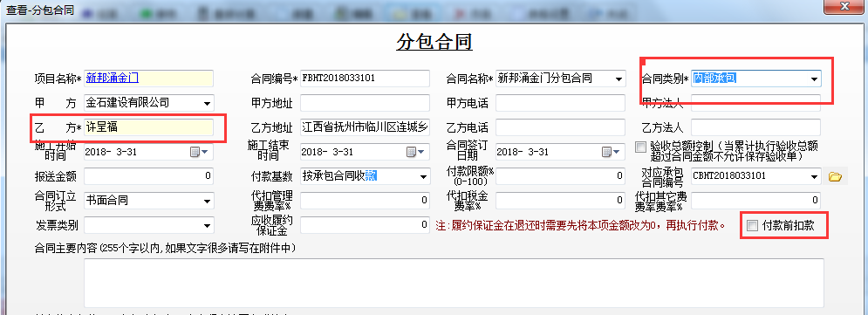Expand 对应承包合同编号 dropdown
The width and height of the screenshot is (868, 315).
(814, 176)
